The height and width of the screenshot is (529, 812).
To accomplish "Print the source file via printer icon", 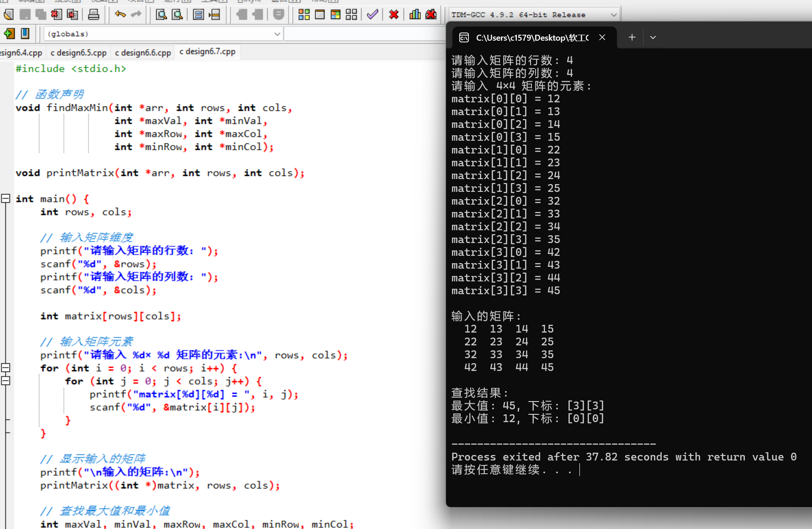I will coord(94,15).
